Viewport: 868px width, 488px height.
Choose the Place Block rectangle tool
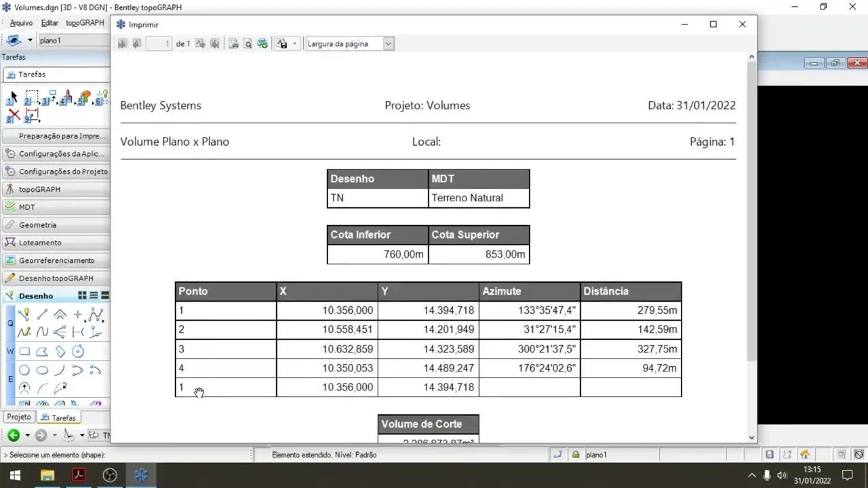pyautogui.click(x=24, y=351)
